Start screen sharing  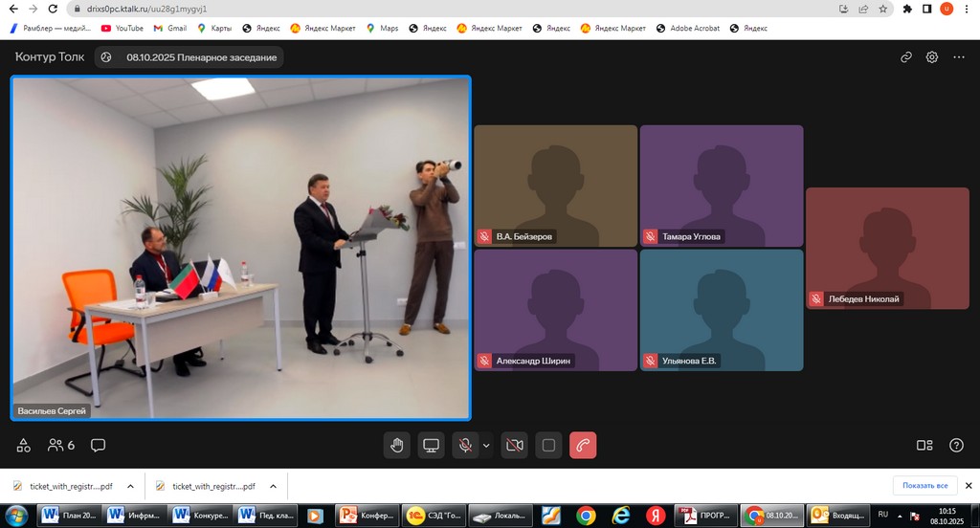(431, 445)
